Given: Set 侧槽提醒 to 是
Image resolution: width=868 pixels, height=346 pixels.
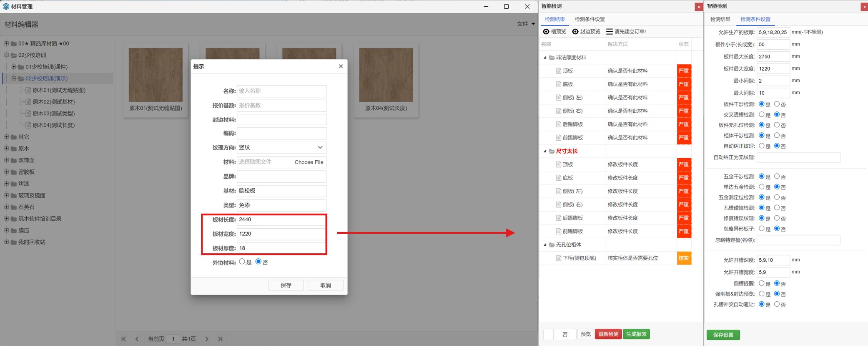Looking at the screenshot, I should (x=762, y=283).
